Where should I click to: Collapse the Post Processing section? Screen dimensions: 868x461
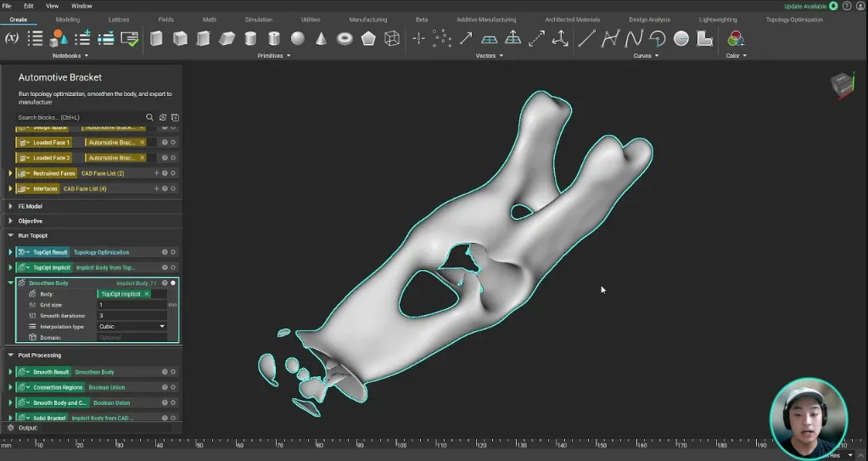pyautogui.click(x=10, y=355)
